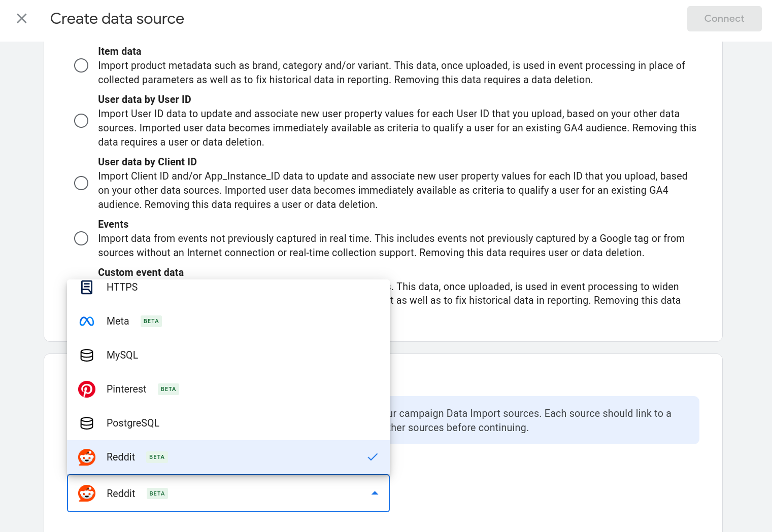The height and width of the screenshot is (532, 772).
Task: Click the HTTPS document icon
Action: 87,288
